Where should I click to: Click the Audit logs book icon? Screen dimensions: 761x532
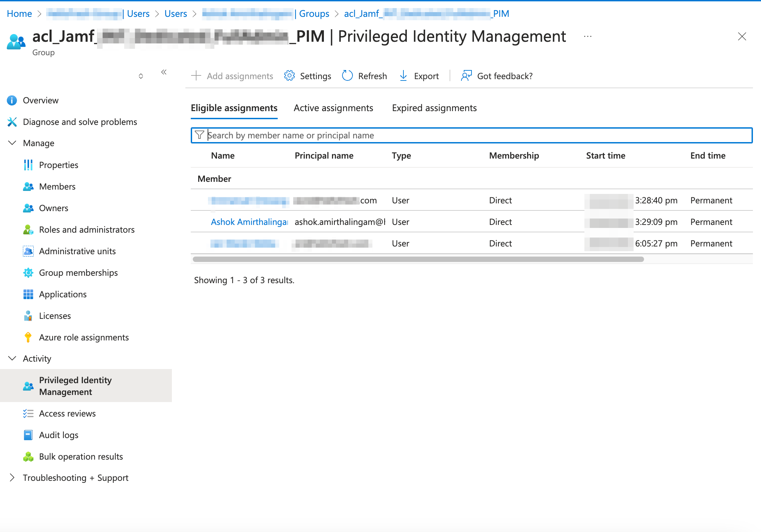pos(28,435)
